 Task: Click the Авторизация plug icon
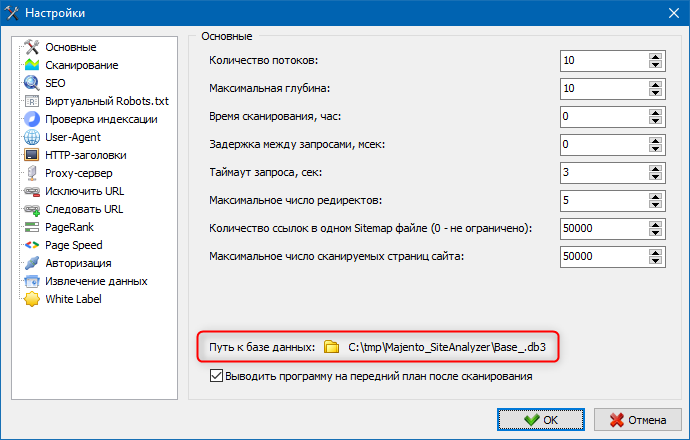tap(32, 263)
